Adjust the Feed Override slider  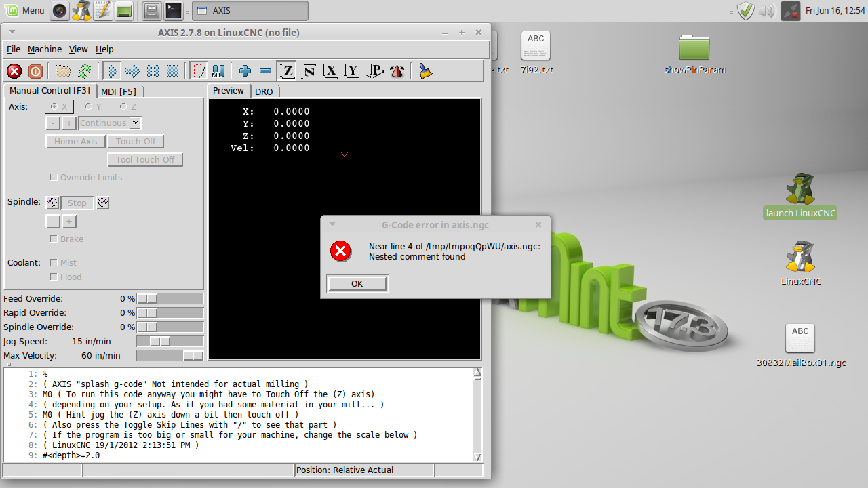click(x=170, y=299)
